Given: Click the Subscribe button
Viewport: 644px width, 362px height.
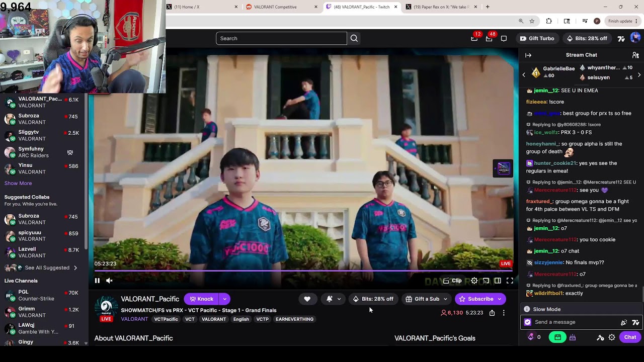Looking at the screenshot, I should tap(476, 299).
